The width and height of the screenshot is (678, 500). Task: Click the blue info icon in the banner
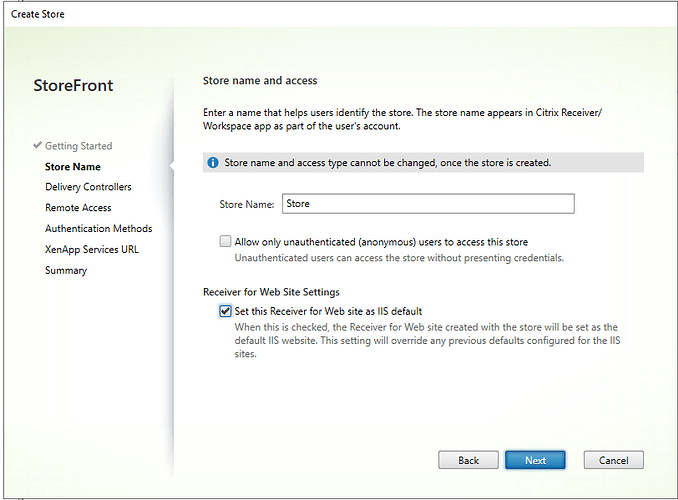click(x=213, y=162)
